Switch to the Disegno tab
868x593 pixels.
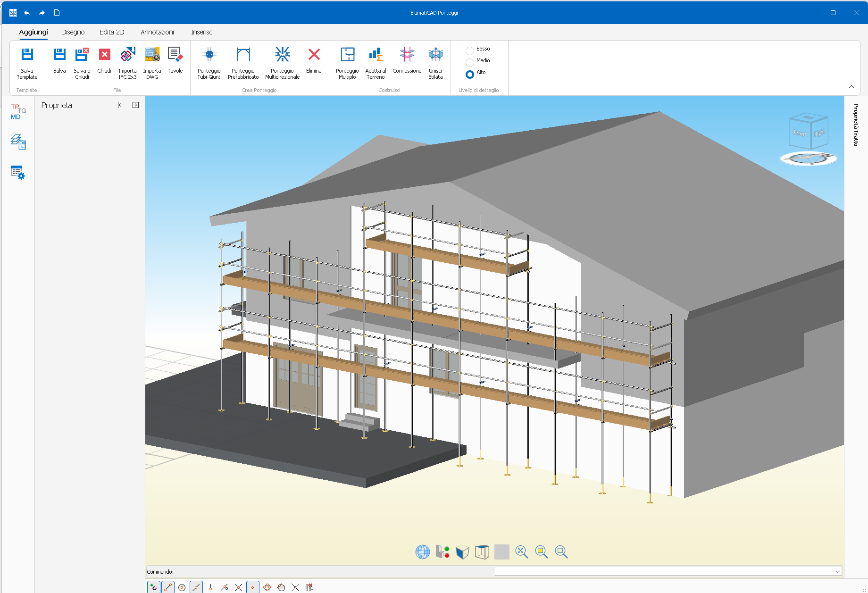click(x=73, y=32)
